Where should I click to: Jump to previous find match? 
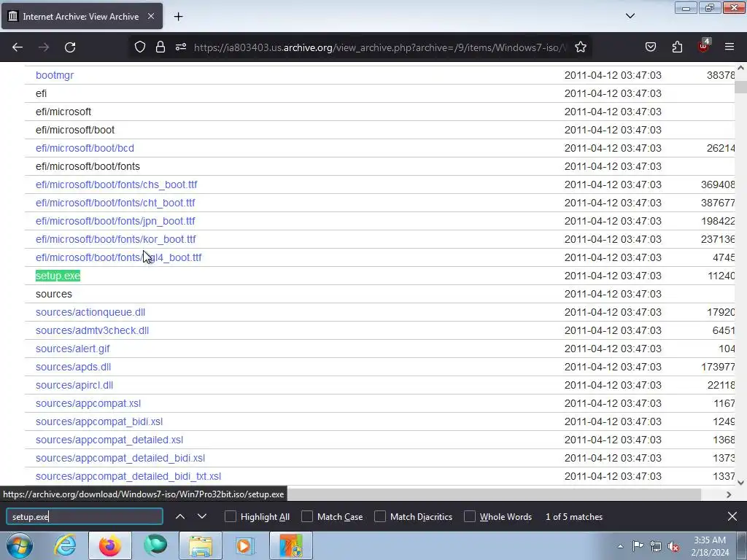coord(180,517)
